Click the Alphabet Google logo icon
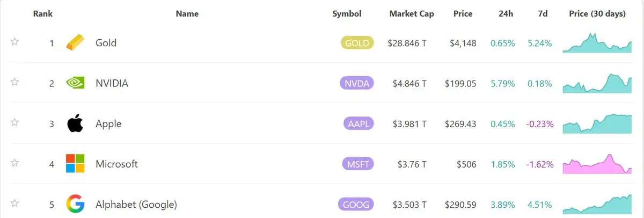Viewport: 644px width, 218px height. point(75,204)
